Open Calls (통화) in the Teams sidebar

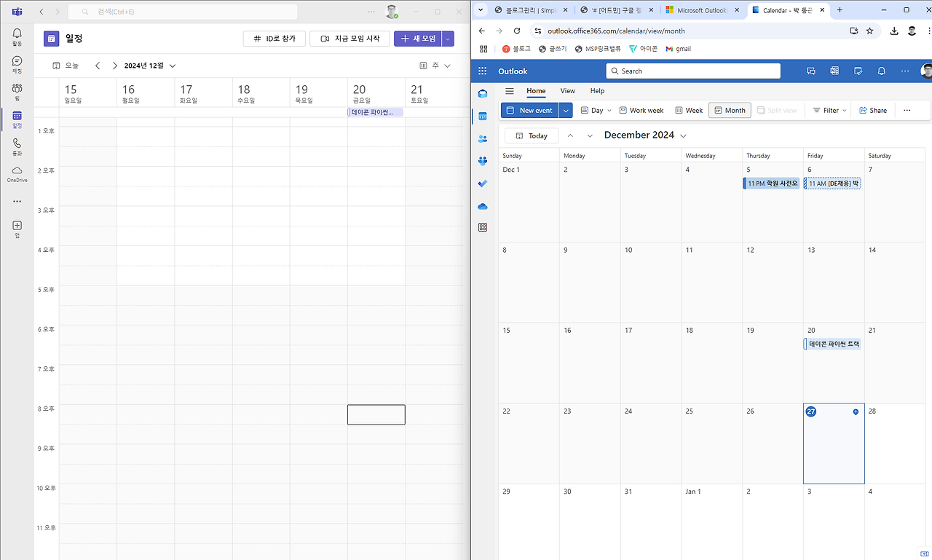pos(17,147)
